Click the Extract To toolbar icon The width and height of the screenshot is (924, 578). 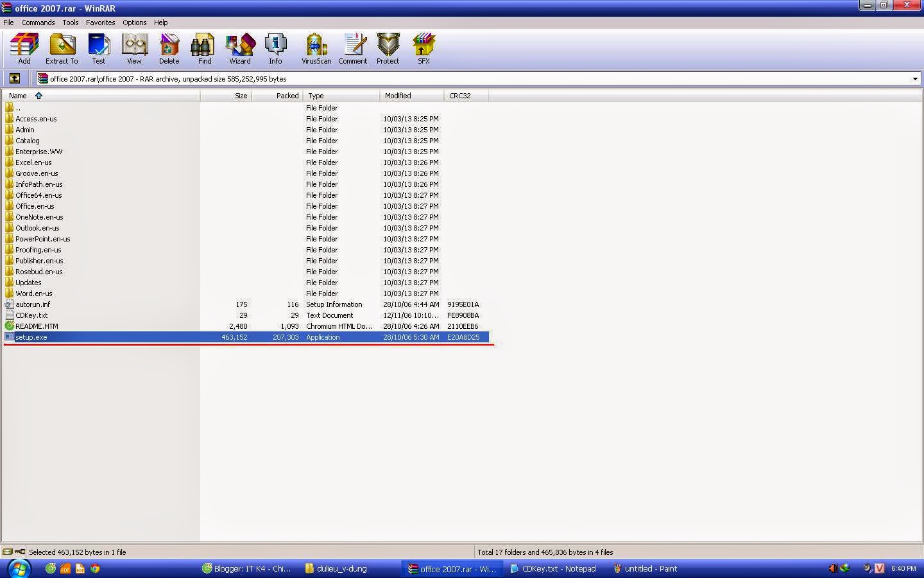tap(62, 49)
